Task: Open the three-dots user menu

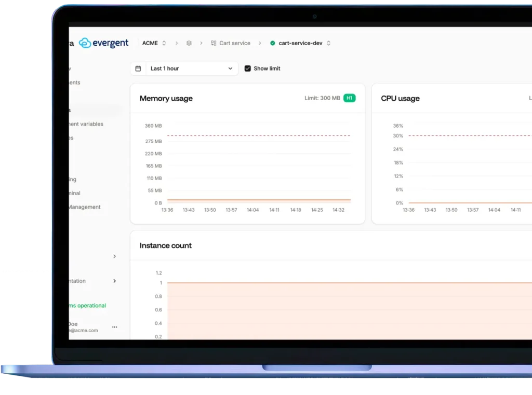Action: [x=114, y=327]
